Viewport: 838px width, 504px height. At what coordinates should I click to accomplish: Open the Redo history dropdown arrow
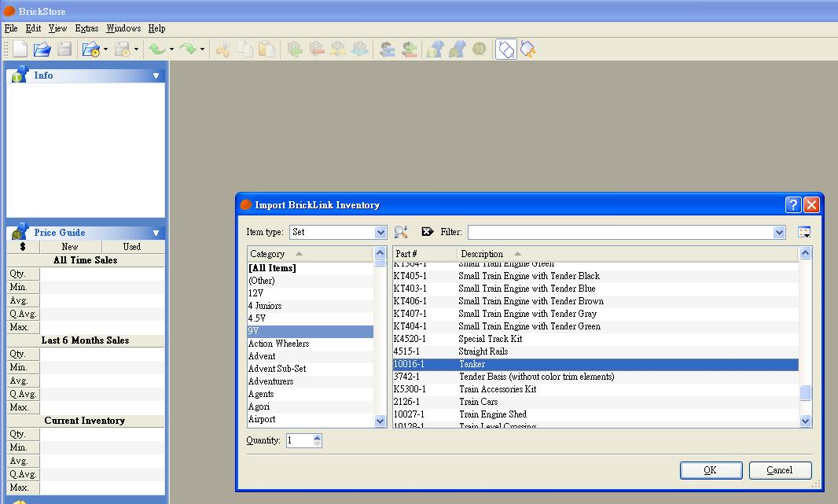[x=202, y=50]
